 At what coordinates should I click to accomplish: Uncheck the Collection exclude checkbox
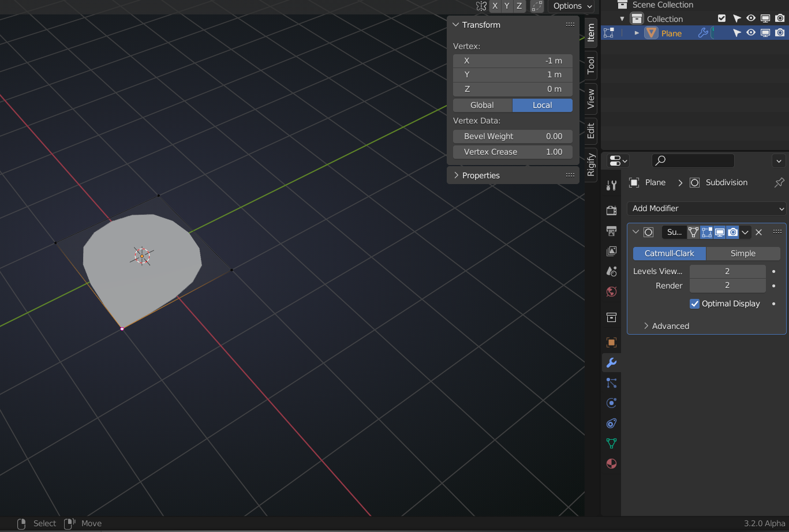(721, 18)
